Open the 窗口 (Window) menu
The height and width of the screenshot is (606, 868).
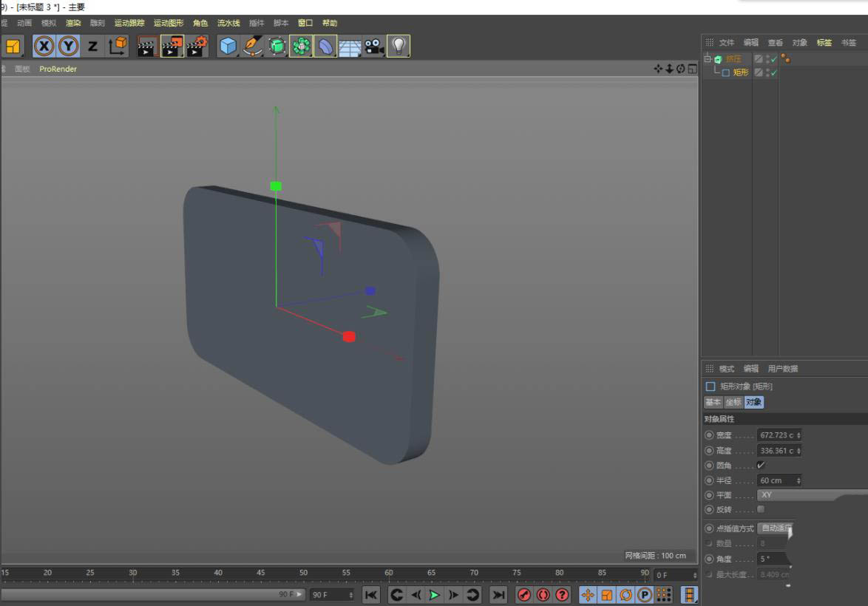pos(305,23)
